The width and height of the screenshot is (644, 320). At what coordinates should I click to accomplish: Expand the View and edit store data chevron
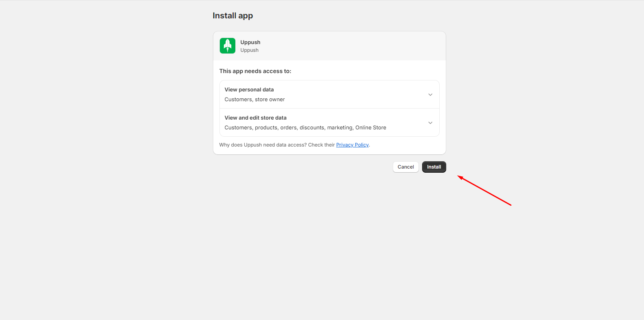430,123
